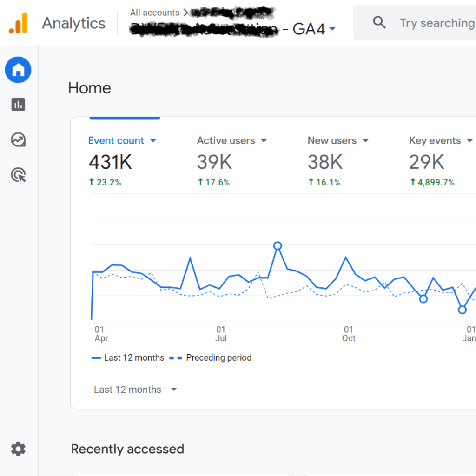
Task: Open the Home page from the sidebar
Action: [x=18, y=70]
